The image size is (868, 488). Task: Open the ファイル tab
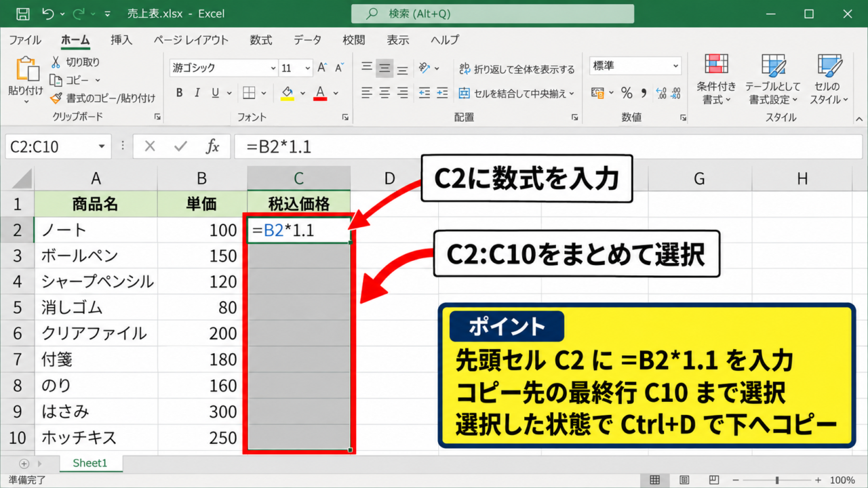pyautogui.click(x=25, y=40)
